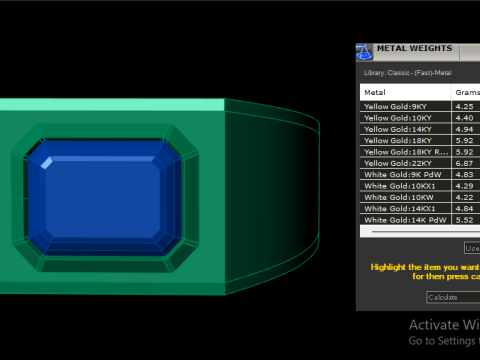
Task: Select the Yellow Gold:18KY row
Action: tap(420, 140)
